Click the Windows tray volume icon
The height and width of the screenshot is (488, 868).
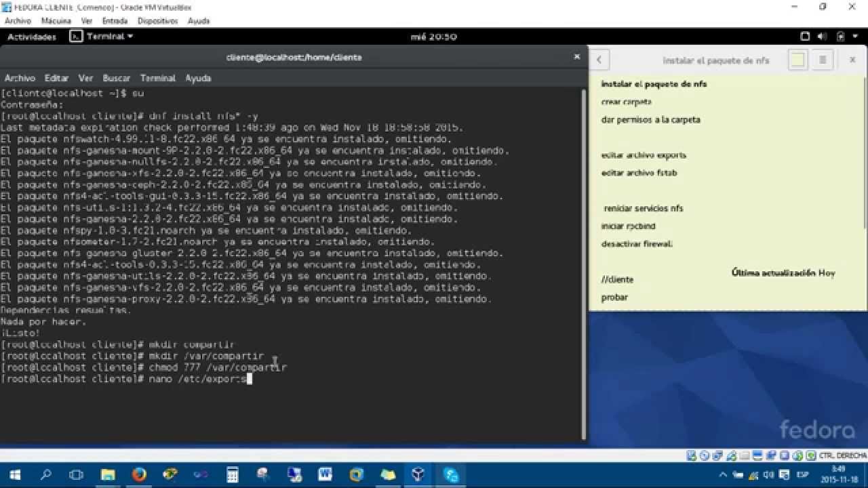[770, 474]
